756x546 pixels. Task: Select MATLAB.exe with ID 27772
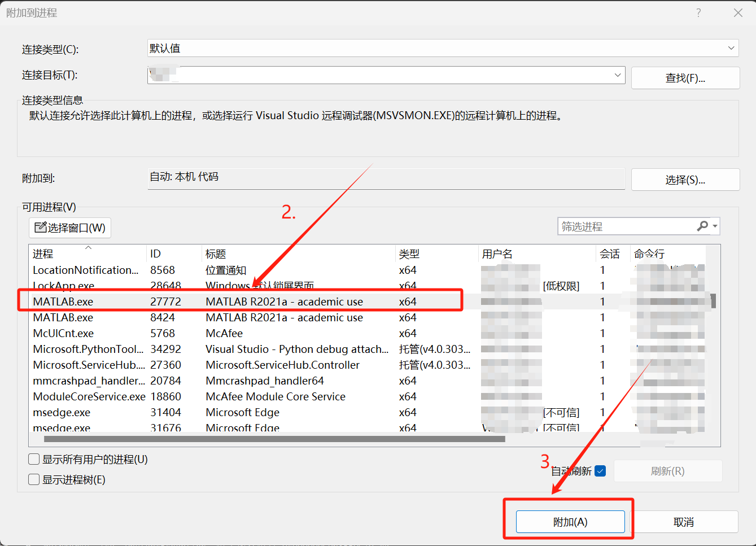point(367,302)
